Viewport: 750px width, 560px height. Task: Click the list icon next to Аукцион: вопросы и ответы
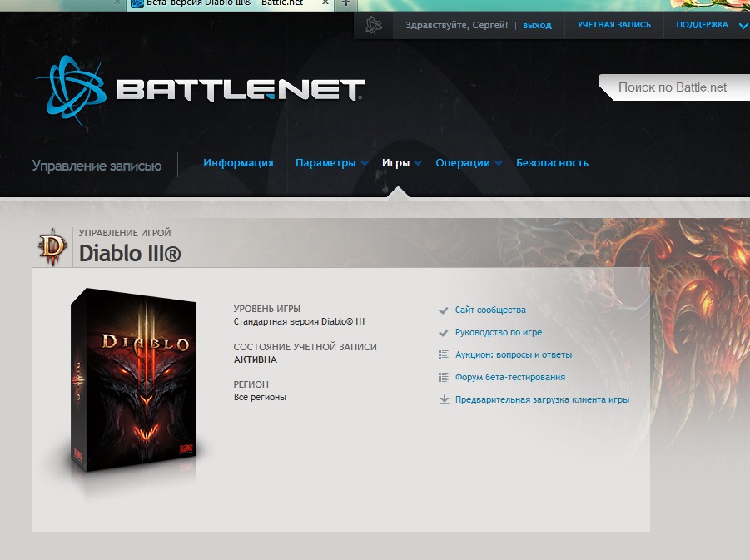coord(444,354)
